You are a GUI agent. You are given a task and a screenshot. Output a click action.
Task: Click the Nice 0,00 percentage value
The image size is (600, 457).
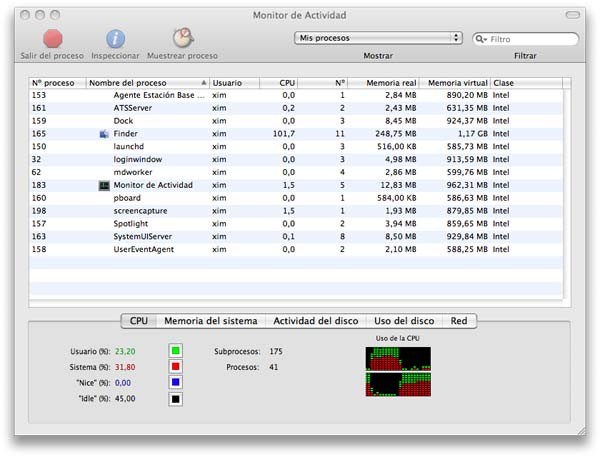pos(123,383)
